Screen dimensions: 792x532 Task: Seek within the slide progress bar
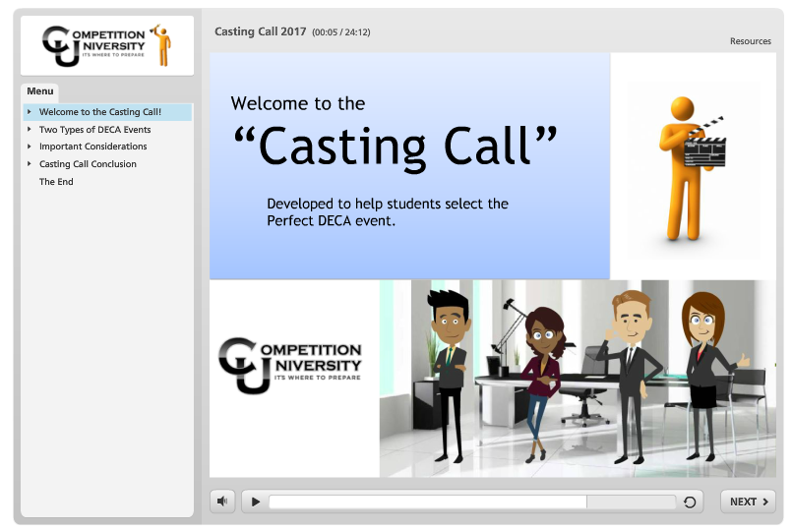tap(472, 502)
